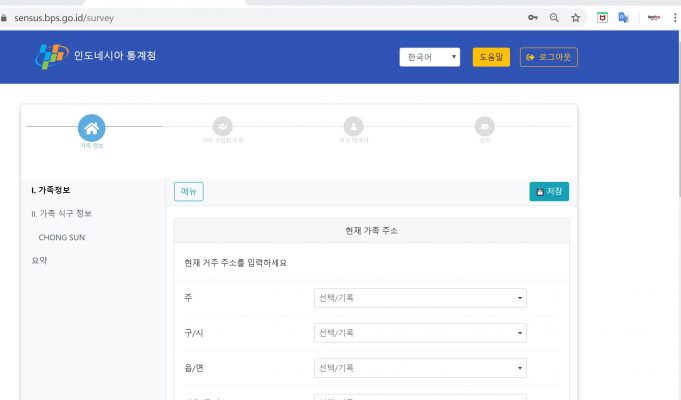This screenshot has width=681, height=400.
Task: Click the family members group step icon
Action: point(222,126)
